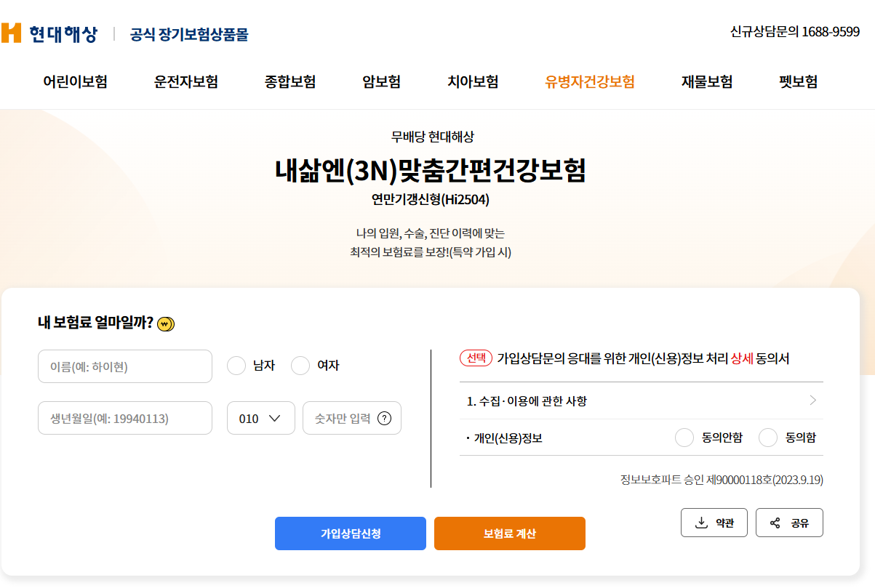This screenshot has height=588, width=875.
Task: Focus the 생년월일 birthdate input field
Action: point(125,418)
